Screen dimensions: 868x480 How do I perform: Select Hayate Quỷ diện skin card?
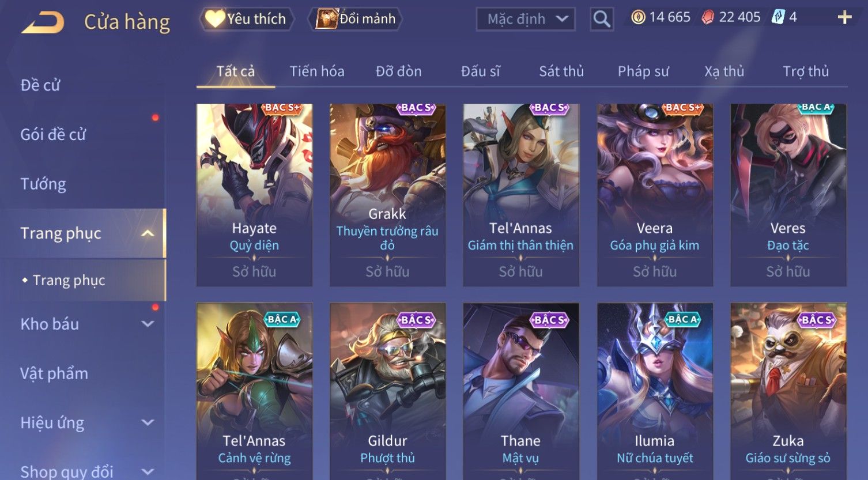pyautogui.click(x=254, y=195)
